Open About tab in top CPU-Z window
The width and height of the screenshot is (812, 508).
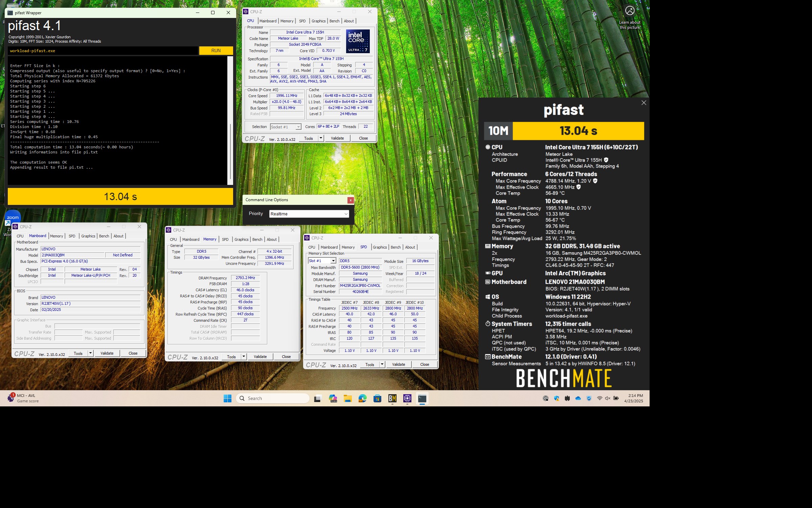349,21
